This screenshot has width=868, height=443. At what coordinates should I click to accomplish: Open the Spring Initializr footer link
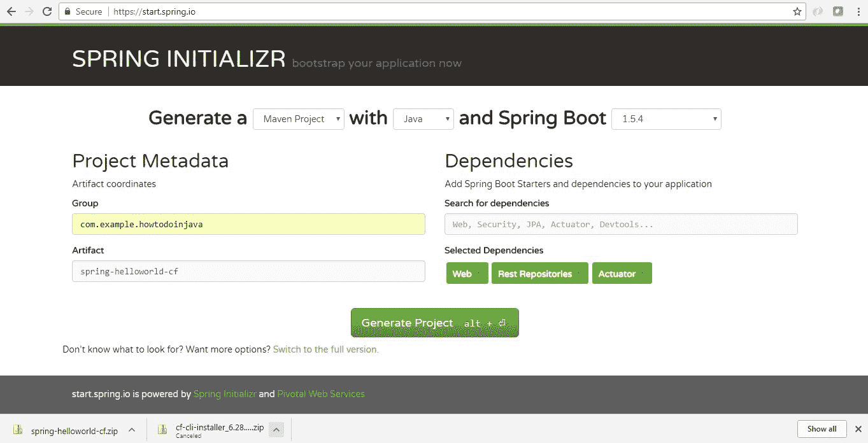225,394
